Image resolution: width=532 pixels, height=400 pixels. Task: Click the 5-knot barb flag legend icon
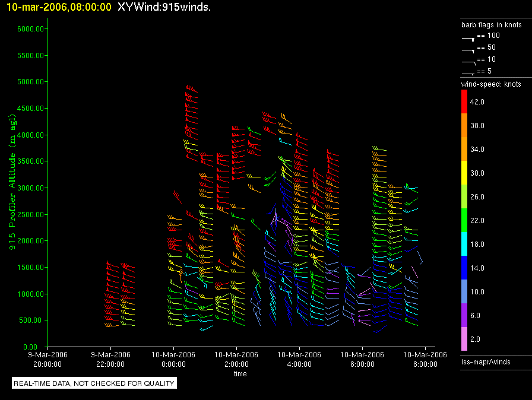click(x=468, y=72)
